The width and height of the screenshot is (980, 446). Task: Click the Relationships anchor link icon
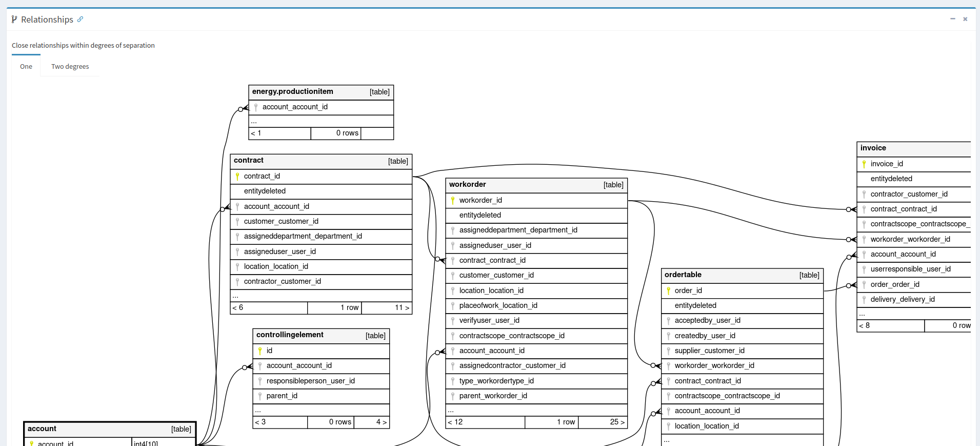80,20
